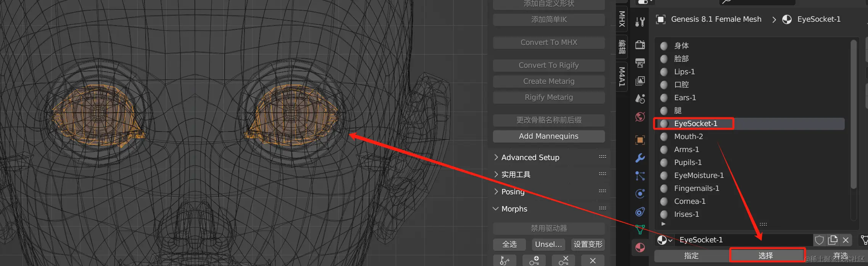The width and height of the screenshot is (868, 266).
Task: Grab the Morphs panel drag handle
Action: point(603,208)
